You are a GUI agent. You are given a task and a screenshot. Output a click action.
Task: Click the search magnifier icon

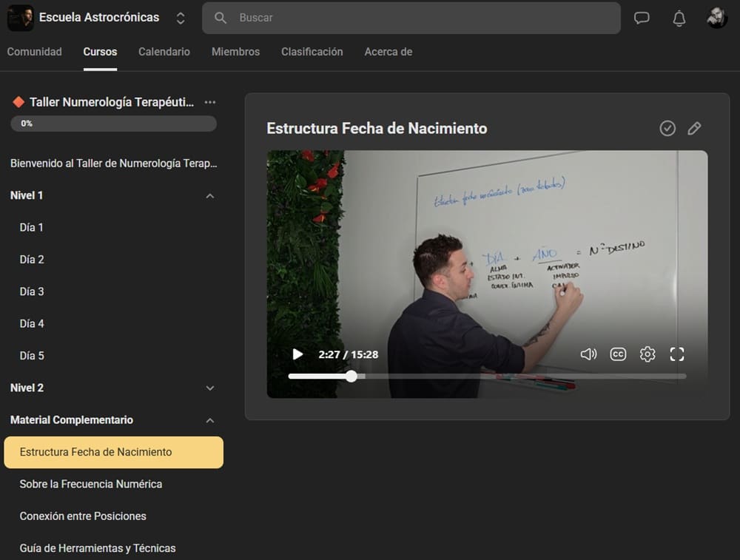220,18
